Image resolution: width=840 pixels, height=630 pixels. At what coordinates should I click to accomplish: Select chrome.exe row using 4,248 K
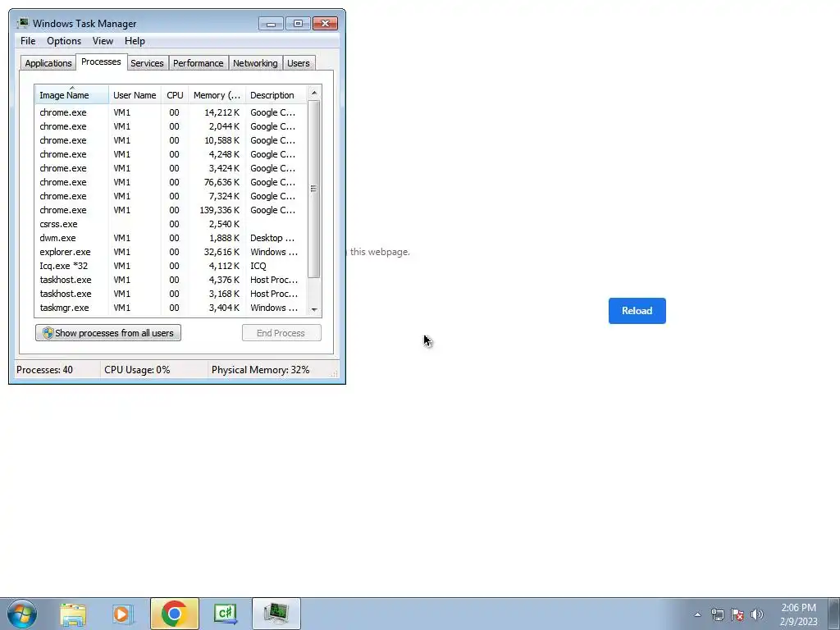(x=171, y=154)
